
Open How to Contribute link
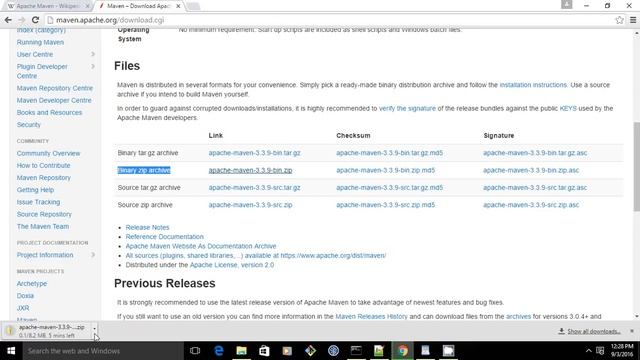43,166
